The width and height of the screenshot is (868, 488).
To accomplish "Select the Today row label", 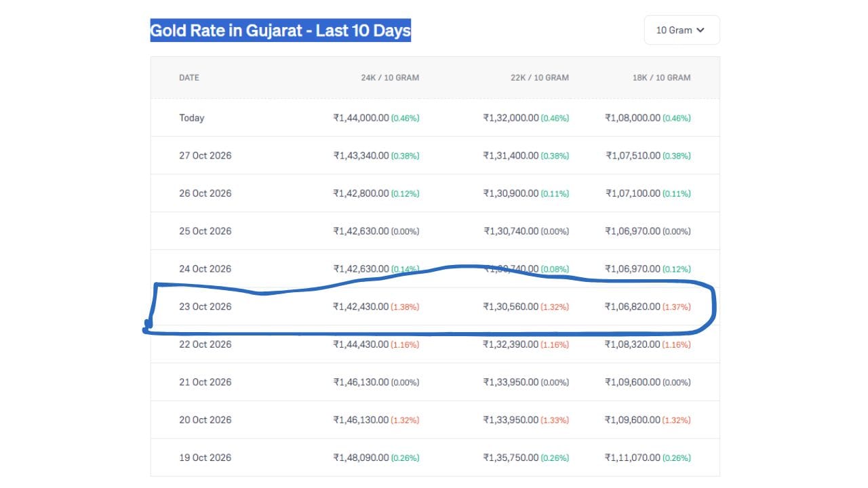I will [192, 118].
